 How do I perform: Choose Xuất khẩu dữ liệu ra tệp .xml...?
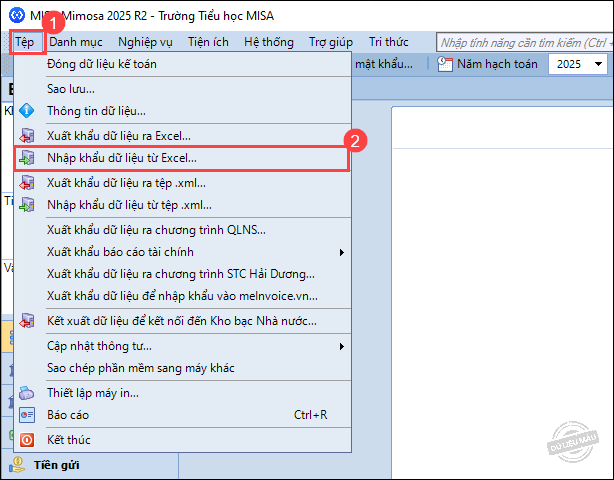point(182,183)
